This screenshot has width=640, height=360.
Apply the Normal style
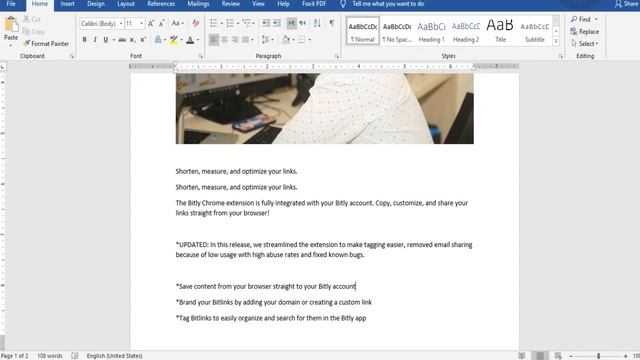coord(362,31)
